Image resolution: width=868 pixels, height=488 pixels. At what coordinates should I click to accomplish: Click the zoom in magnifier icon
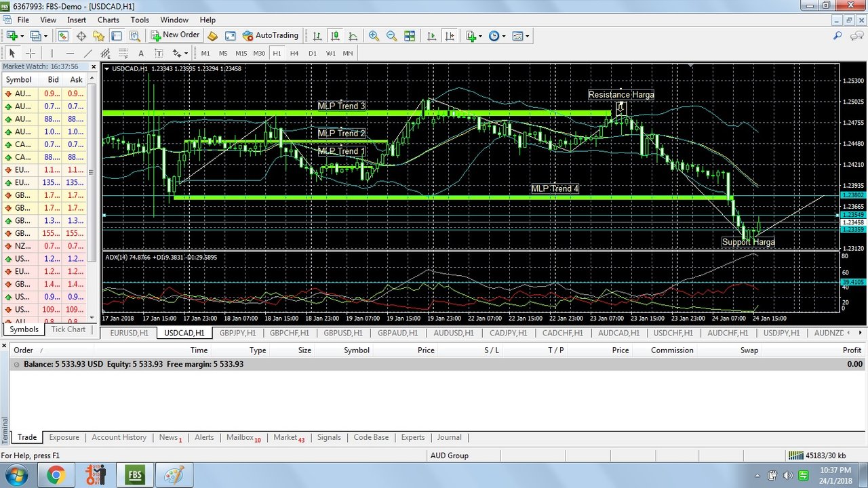374,36
